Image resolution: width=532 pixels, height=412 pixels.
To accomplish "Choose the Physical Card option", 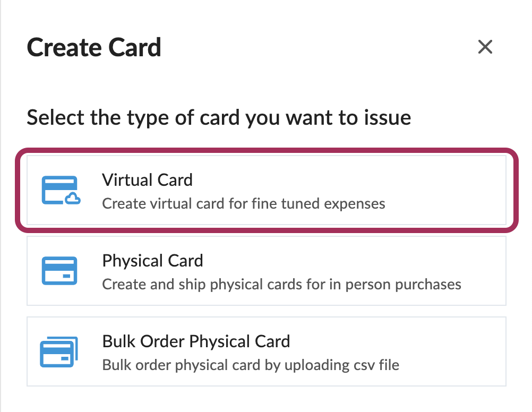I will click(x=265, y=271).
